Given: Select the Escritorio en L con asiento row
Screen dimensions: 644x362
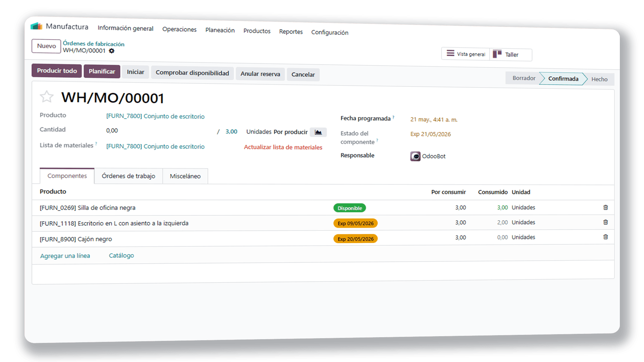Looking at the screenshot, I should (323, 223).
